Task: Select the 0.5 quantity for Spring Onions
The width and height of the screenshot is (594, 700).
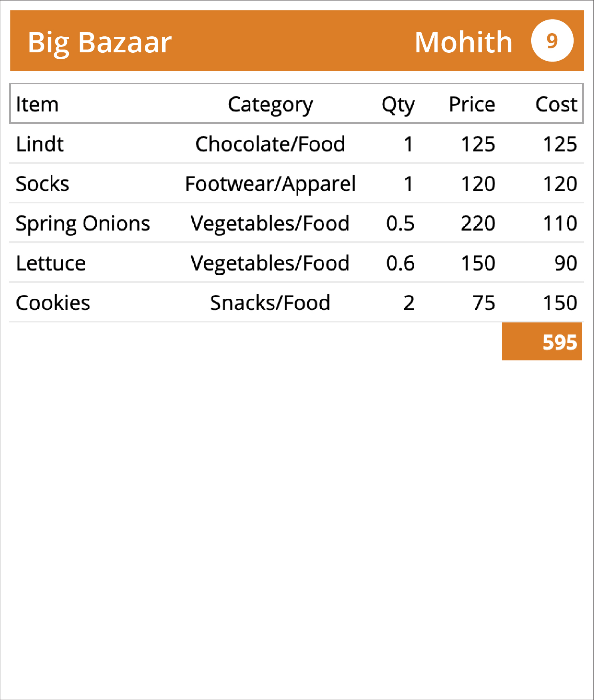Action: click(x=400, y=223)
